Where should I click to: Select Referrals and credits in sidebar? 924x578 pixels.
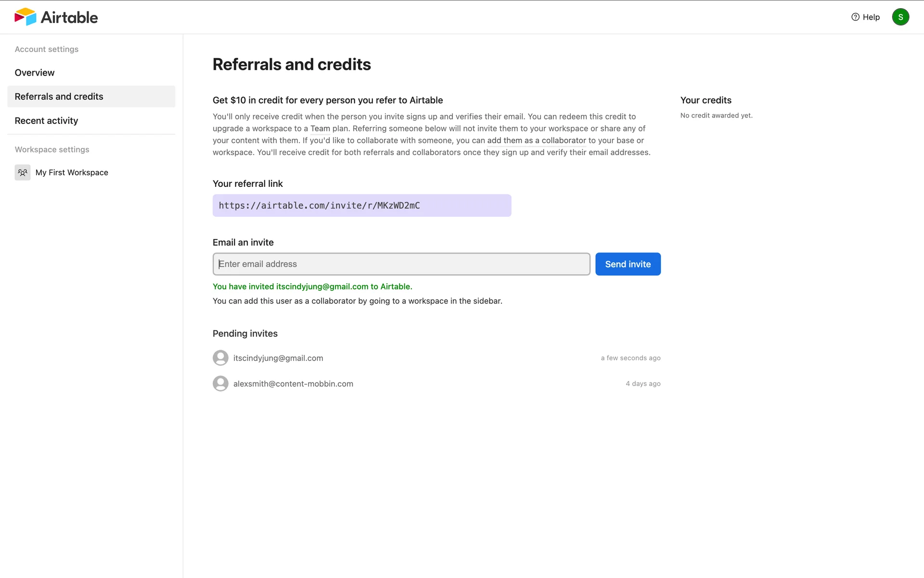[x=59, y=96]
